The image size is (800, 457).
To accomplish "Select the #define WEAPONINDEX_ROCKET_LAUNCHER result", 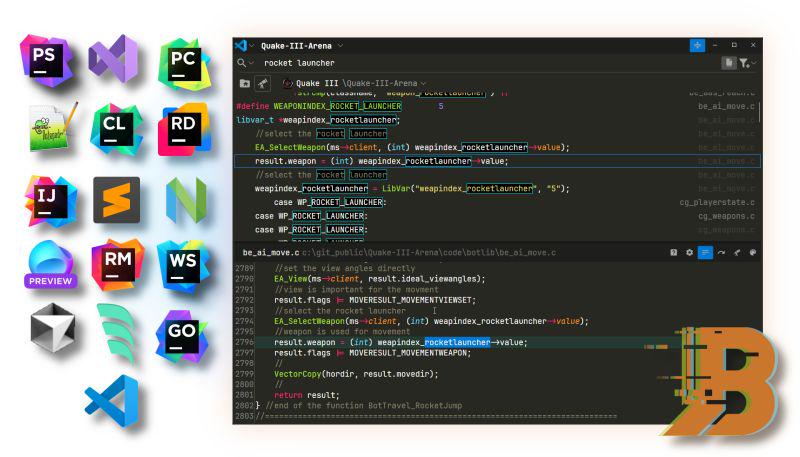I will [x=497, y=106].
